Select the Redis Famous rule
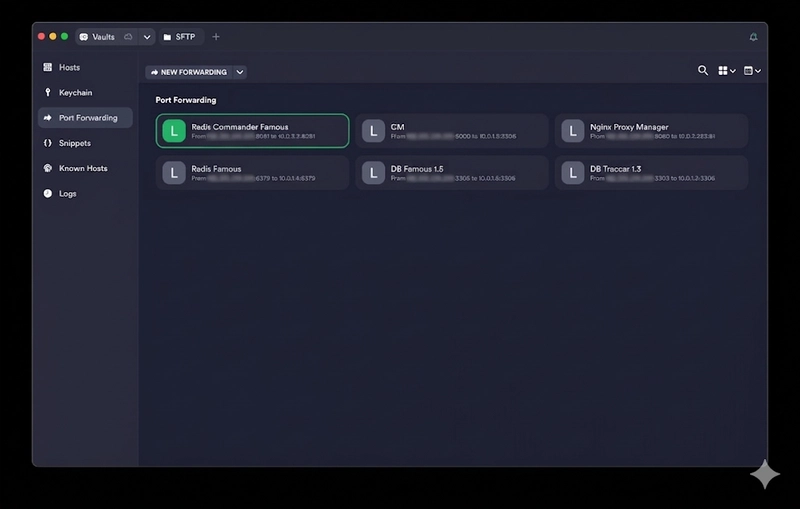This screenshot has width=800, height=509. tap(253, 173)
